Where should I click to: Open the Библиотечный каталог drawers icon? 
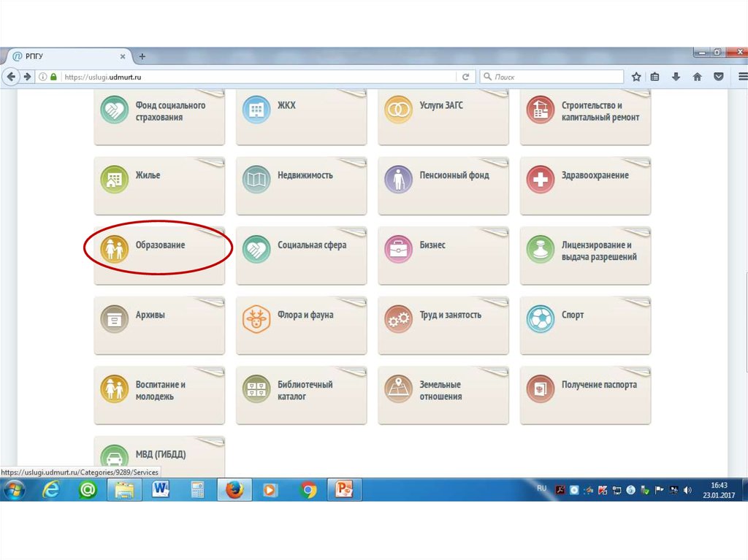[256, 388]
